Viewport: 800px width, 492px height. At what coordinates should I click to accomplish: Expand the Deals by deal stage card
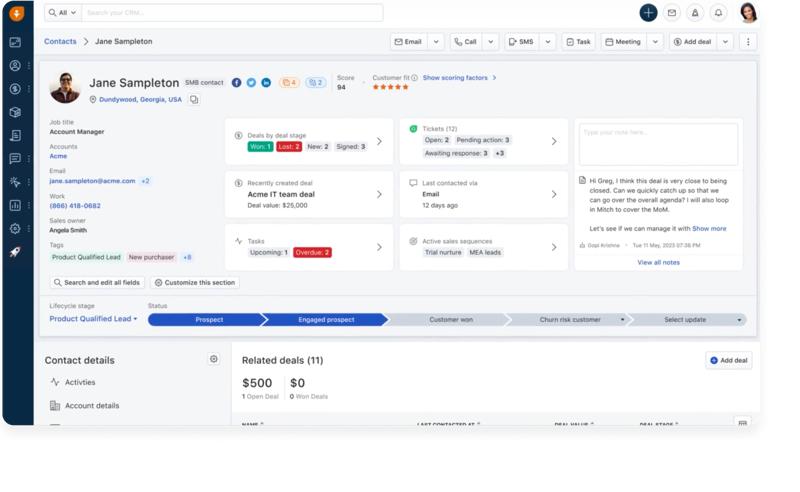tap(379, 141)
